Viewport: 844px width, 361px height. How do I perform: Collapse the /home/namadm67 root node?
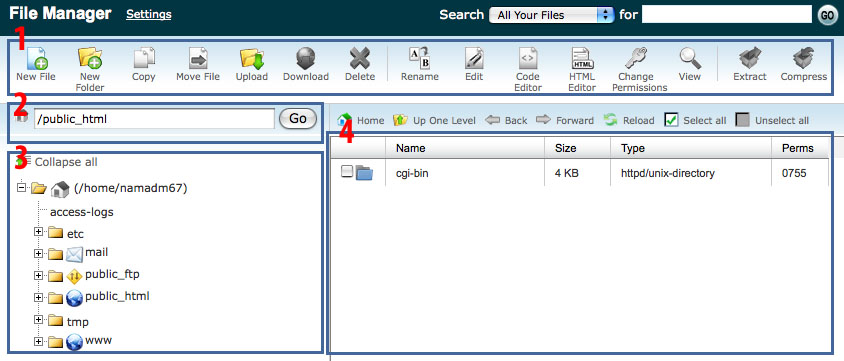pyautogui.click(x=22, y=188)
